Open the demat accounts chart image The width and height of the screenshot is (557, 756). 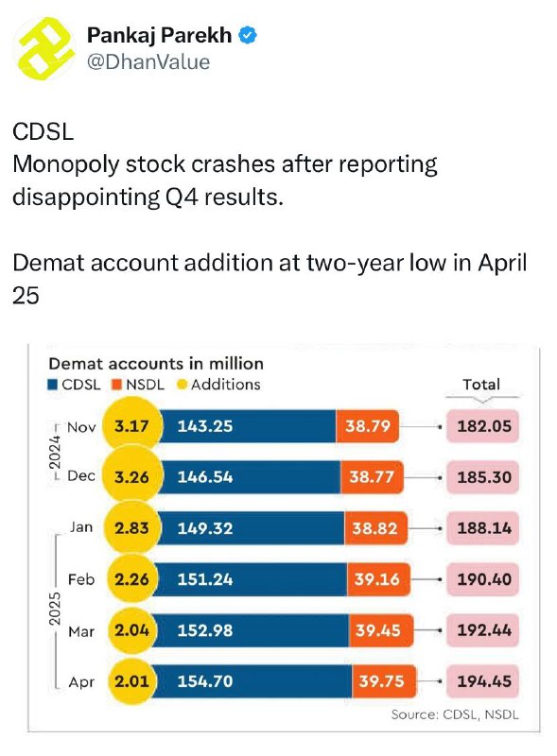tap(284, 538)
